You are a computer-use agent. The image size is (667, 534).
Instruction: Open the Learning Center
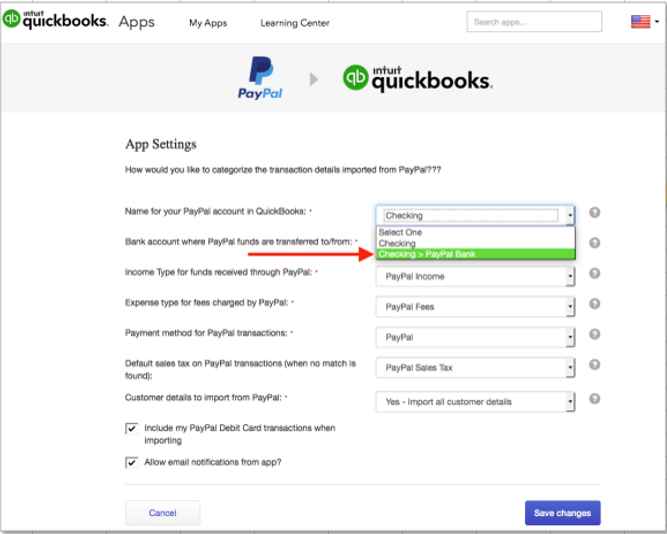pos(295,23)
